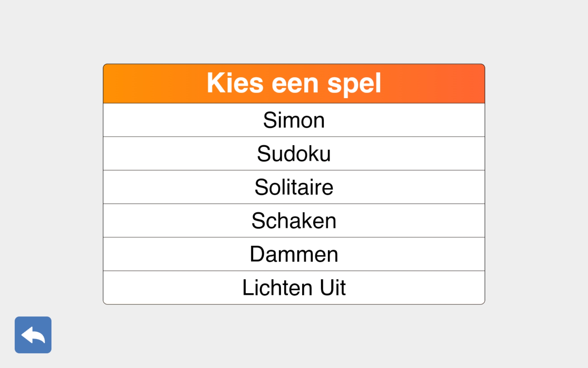Choose the game listed below Simon

294,153
